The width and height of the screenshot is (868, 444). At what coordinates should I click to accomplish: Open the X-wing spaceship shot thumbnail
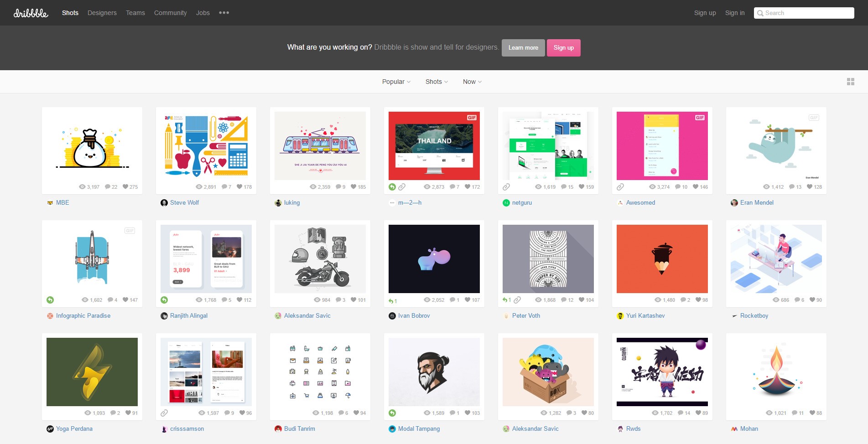92,259
